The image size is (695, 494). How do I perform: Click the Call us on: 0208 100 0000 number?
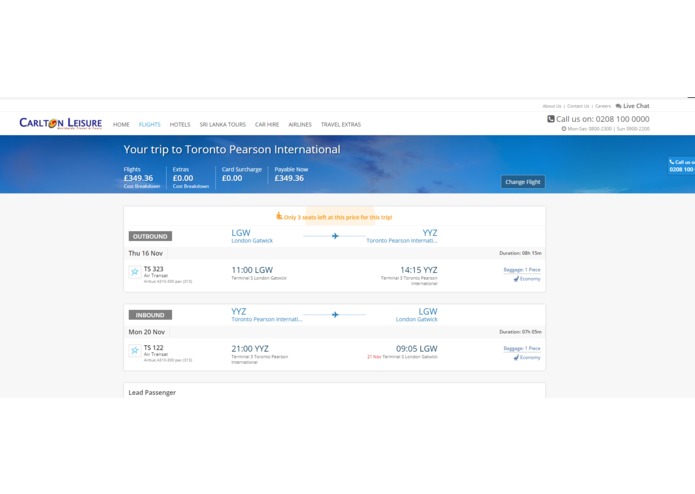coord(603,119)
